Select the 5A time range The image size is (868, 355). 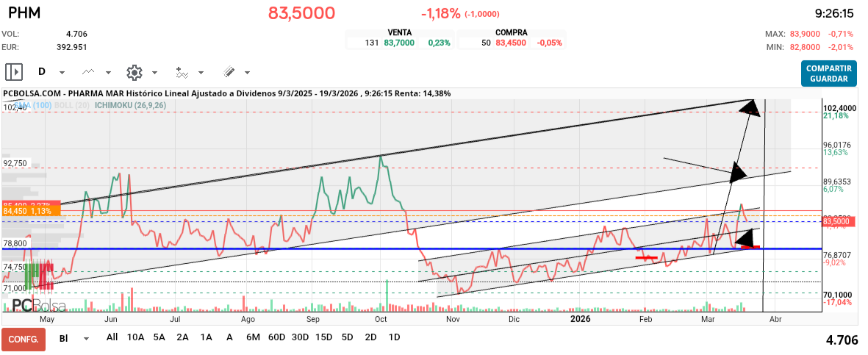pos(159,337)
